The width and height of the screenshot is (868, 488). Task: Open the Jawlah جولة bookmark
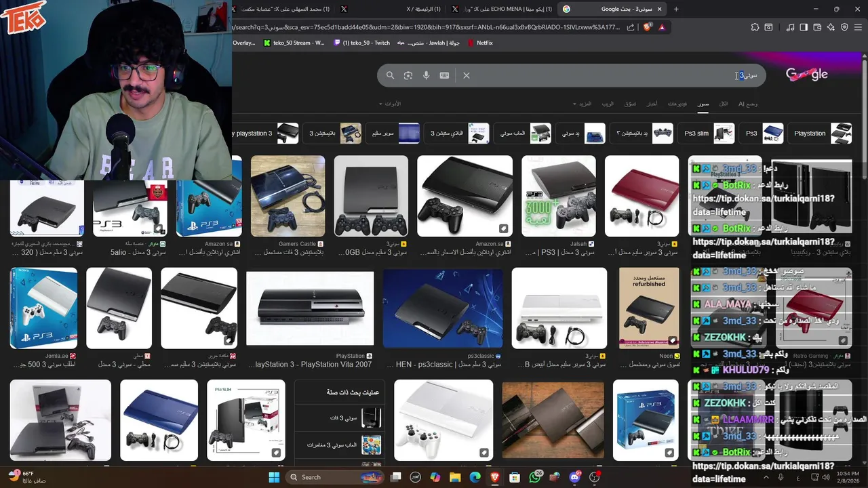tap(429, 43)
